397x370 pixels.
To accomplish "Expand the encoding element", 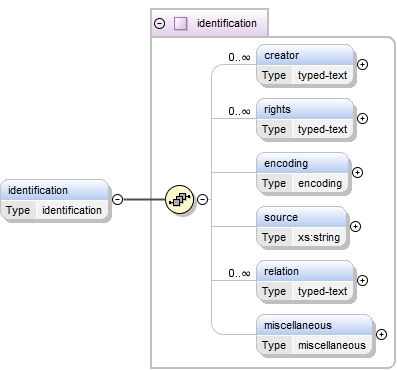I will pyautogui.click(x=357, y=172).
